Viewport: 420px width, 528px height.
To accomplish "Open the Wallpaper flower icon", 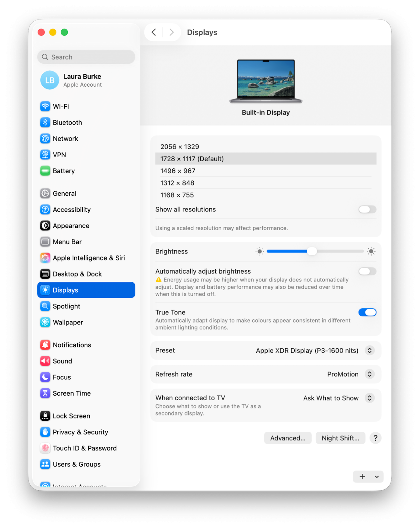I will pyautogui.click(x=45, y=322).
